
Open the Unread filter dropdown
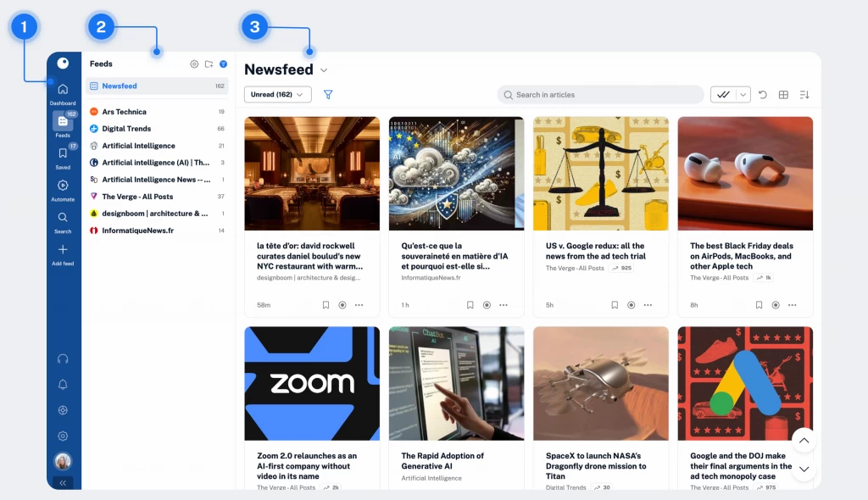click(277, 94)
